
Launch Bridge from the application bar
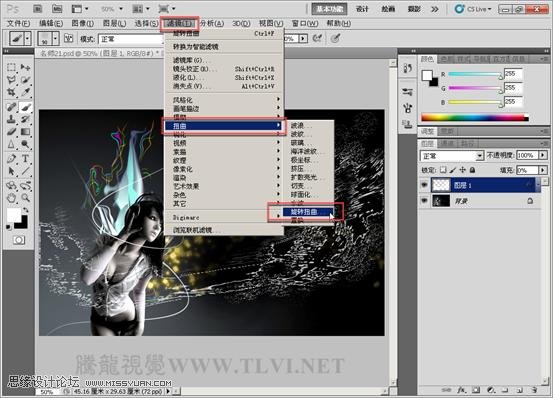[x=37, y=8]
